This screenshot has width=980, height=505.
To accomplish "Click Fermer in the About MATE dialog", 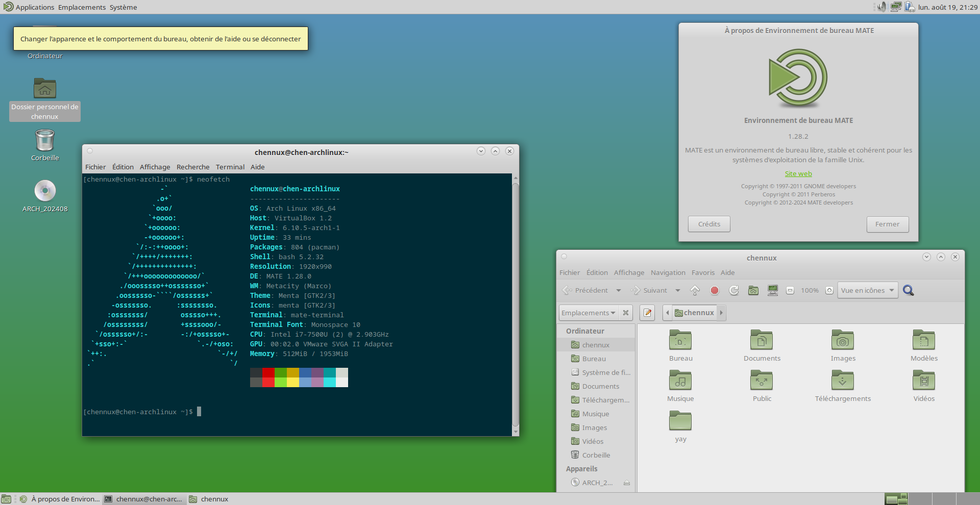I will point(887,224).
